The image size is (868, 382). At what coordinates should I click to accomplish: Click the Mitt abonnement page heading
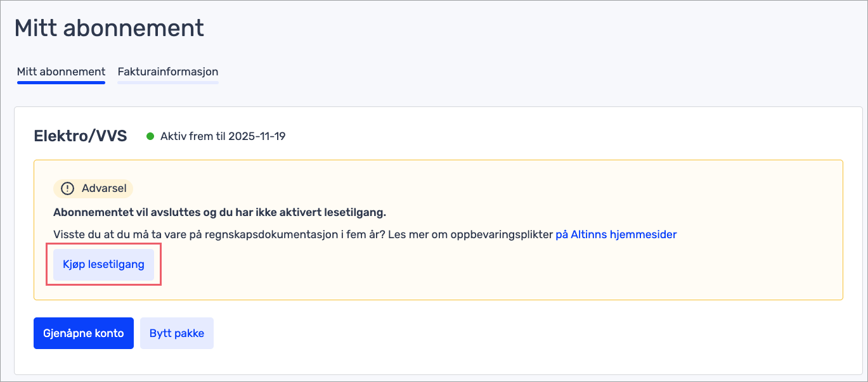(x=108, y=27)
